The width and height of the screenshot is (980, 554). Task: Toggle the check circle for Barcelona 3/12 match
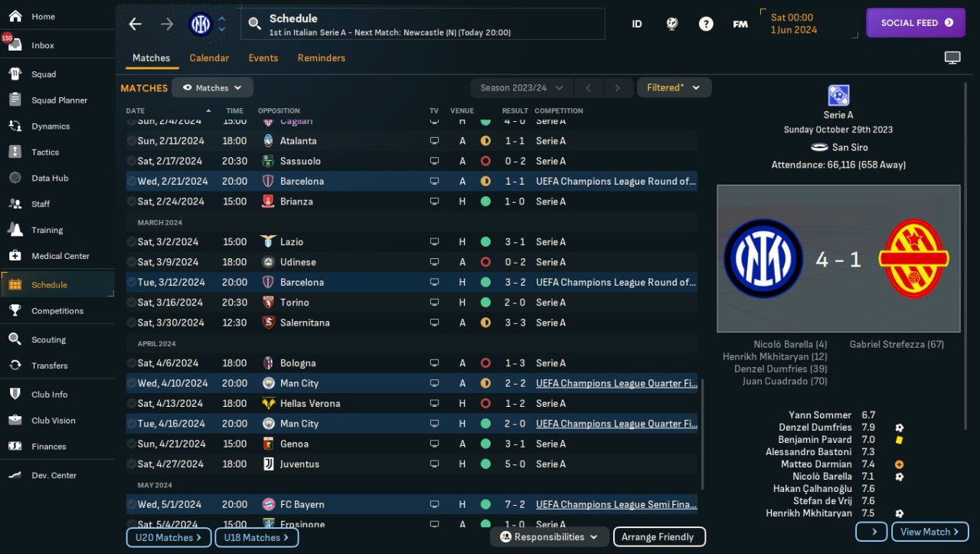coord(131,282)
